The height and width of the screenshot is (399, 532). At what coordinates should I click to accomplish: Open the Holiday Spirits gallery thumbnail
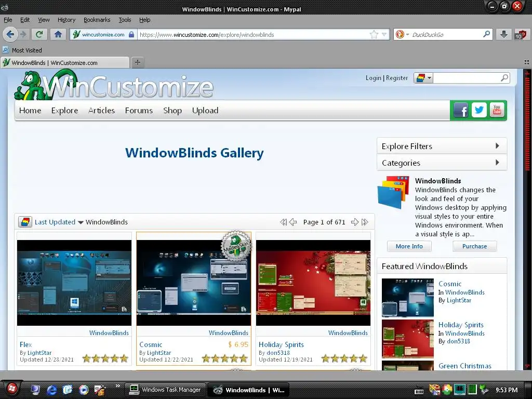tap(313, 283)
